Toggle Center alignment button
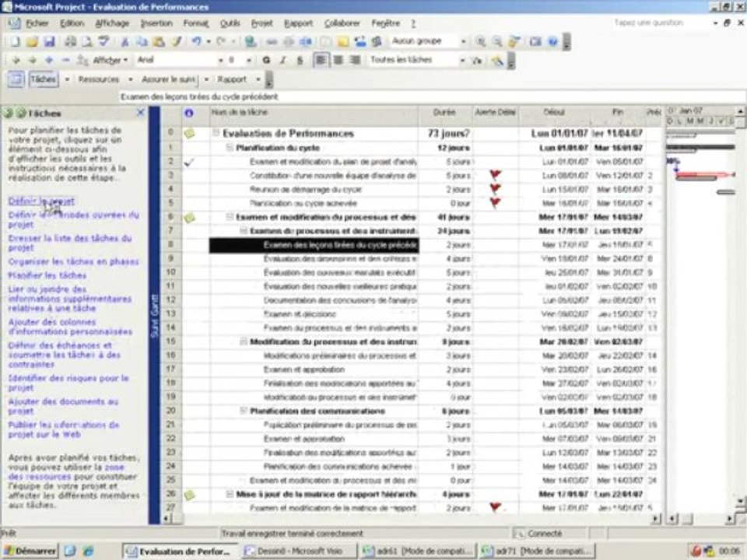The image size is (747, 560). click(x=338, y=60)
